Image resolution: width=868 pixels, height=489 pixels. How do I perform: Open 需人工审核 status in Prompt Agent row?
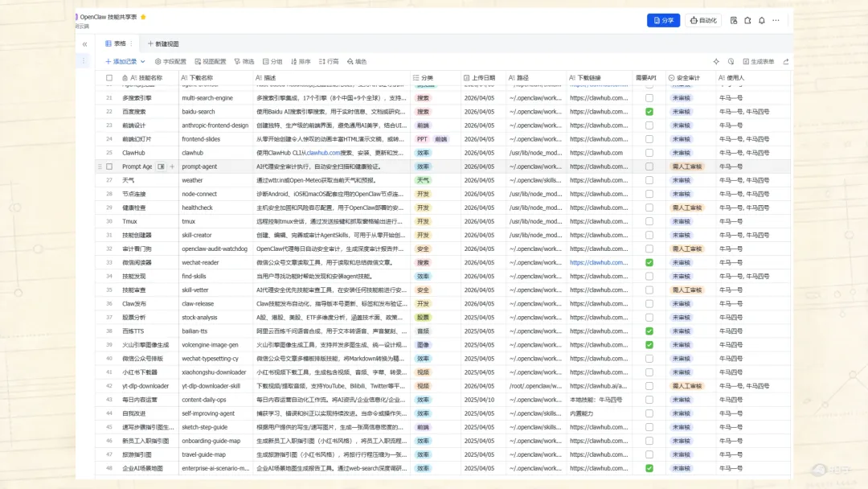[687, 166]
